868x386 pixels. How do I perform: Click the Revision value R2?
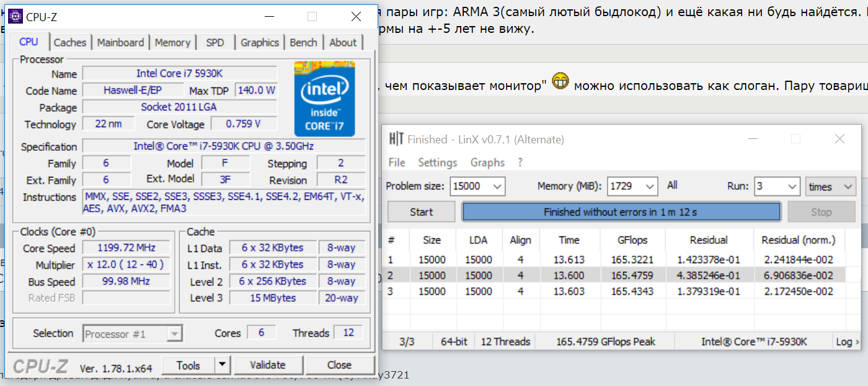click(341, 180)
